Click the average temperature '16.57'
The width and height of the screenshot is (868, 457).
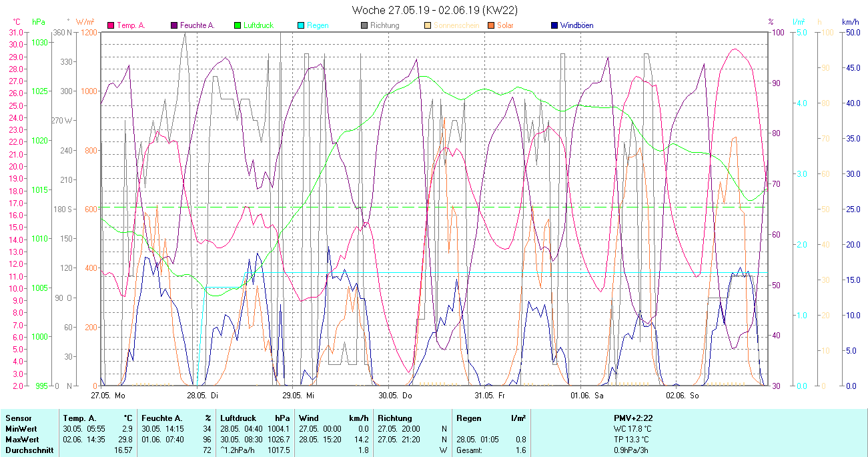click(x=123, y=451)
